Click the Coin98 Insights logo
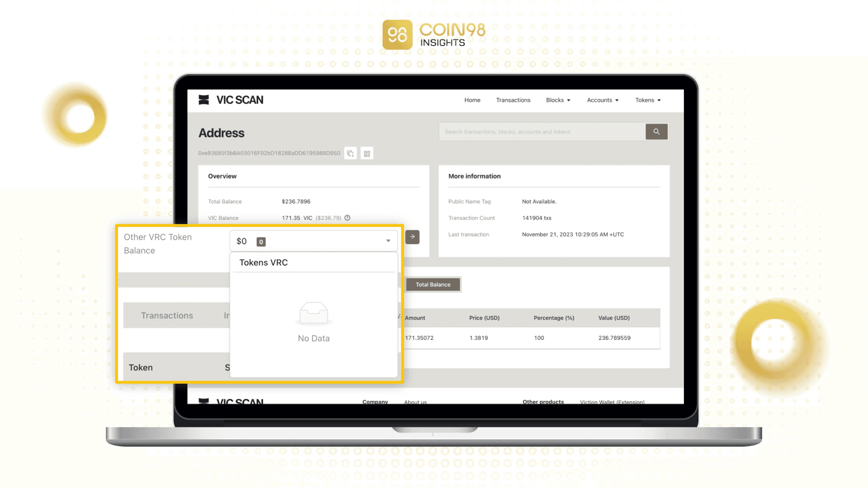 point(434,35)
